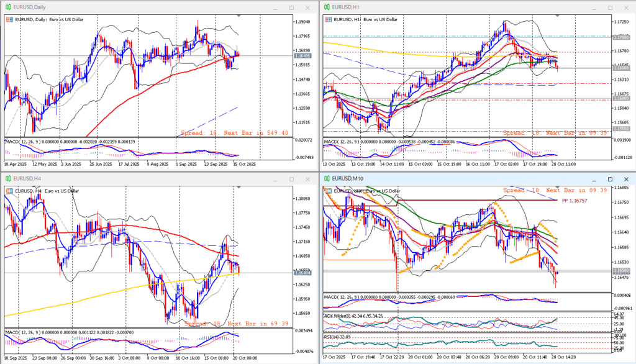Click the EURUSD,H4 window chart icon
The width and height of the screenshot is (636, 364).
click(x=9, y=179)
